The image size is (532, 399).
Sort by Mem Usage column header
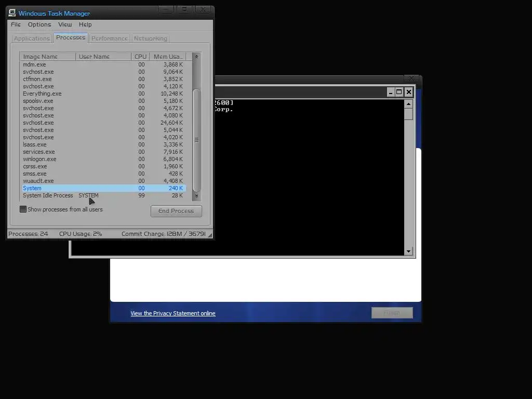(x=168, y=57)
